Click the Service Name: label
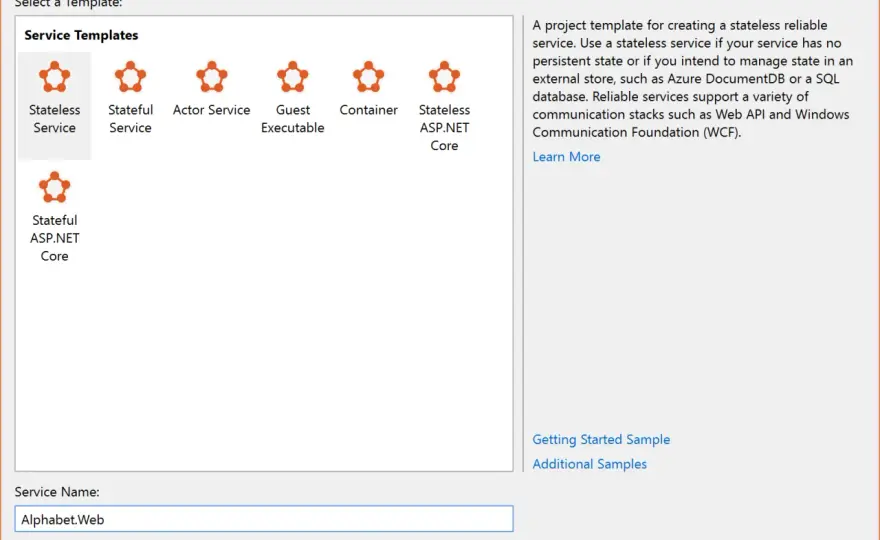The height and width of the screenshot is (540, 880). (x=57, y=492)
